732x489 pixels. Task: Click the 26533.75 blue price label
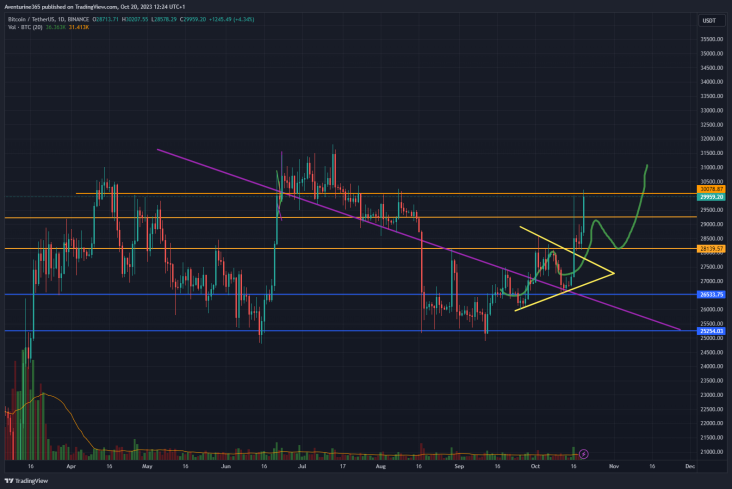pyautogui.click(x=711, y=294)
